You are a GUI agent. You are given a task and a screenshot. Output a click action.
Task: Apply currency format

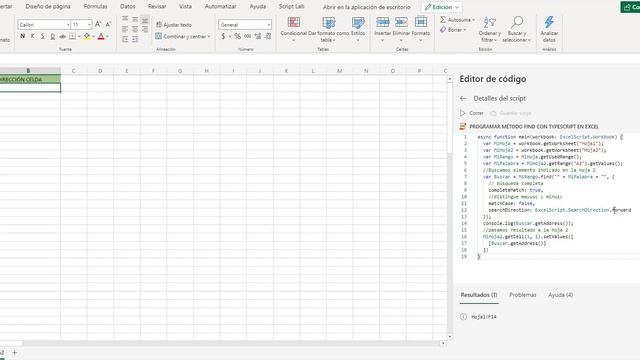point(223,36)
